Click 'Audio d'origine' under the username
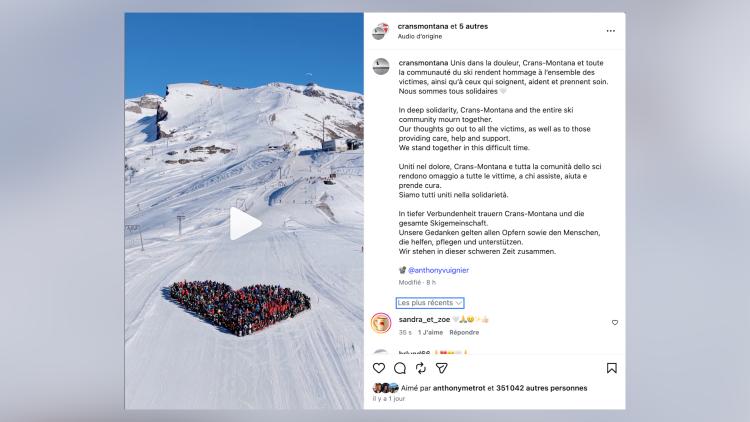The width and height of the screenshot is (750, 422). (x=419, y=36)
